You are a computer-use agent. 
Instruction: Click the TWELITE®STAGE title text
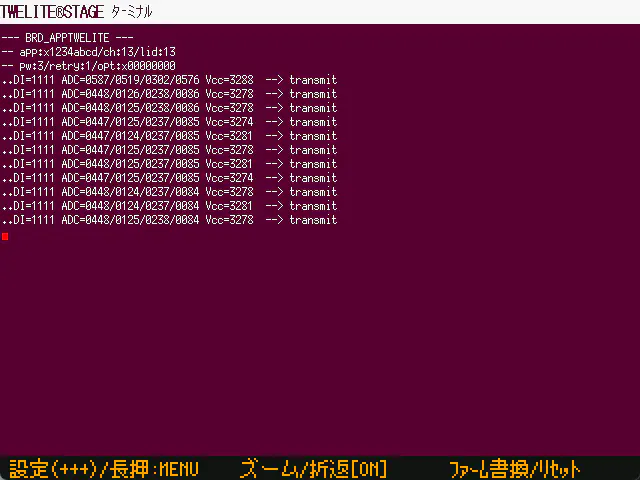tap(50, 11)
